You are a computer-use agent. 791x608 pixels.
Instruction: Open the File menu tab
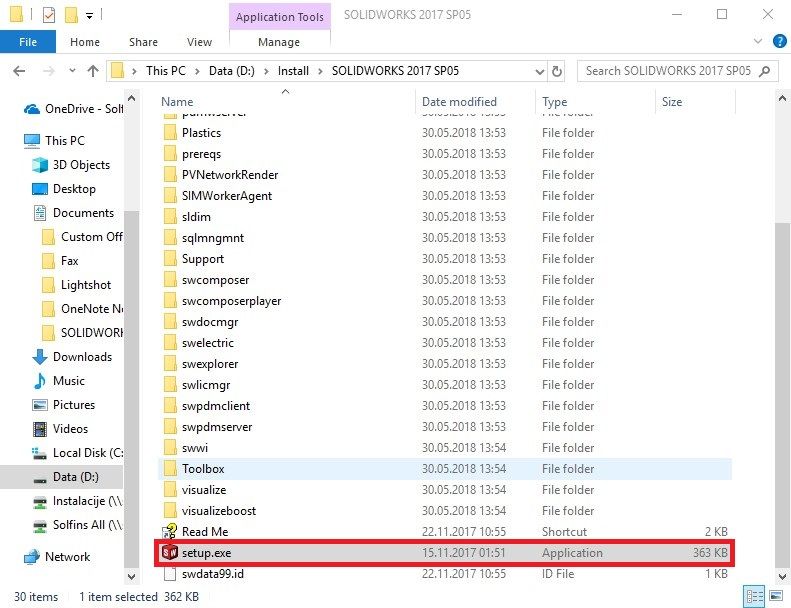(x=28, y=42)
